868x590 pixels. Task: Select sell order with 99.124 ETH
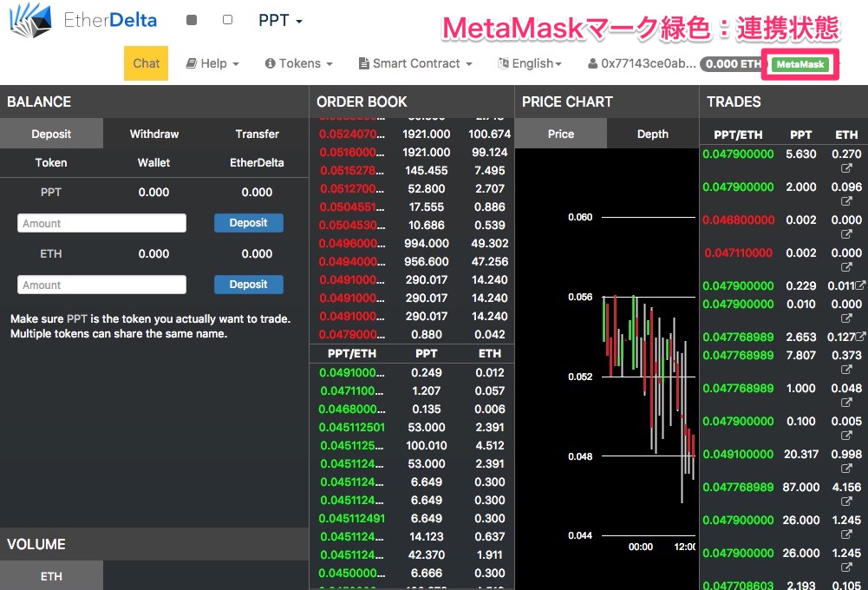[412, 153]
